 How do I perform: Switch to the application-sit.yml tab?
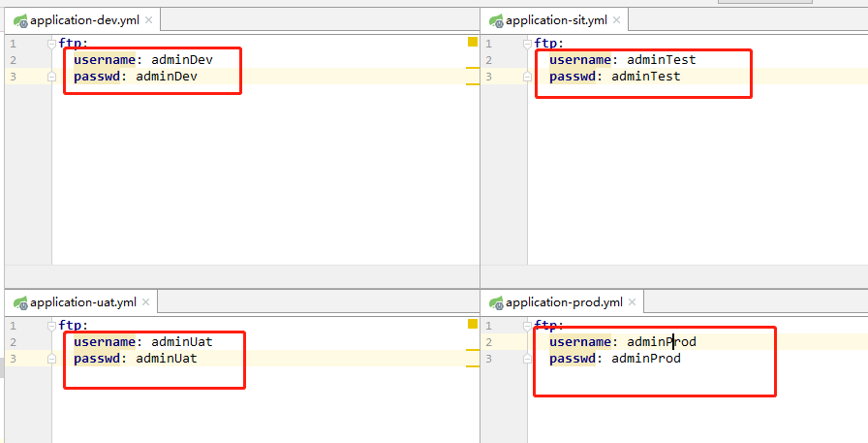point(555,20)
